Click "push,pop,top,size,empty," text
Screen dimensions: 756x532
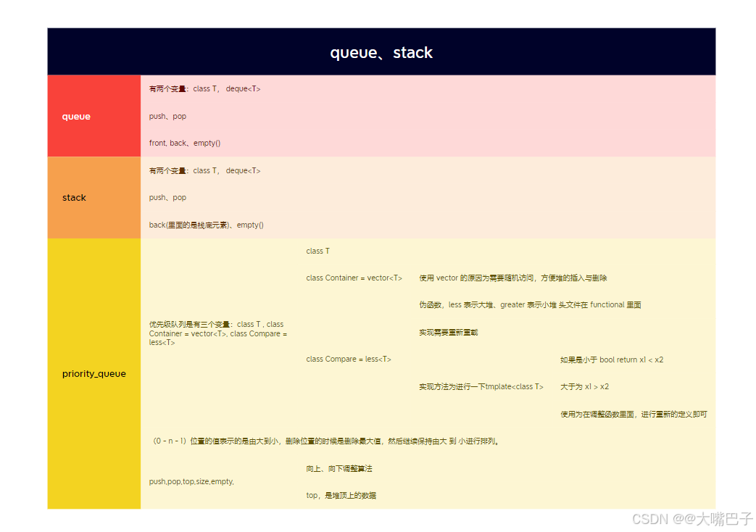(x=191, y=481)
